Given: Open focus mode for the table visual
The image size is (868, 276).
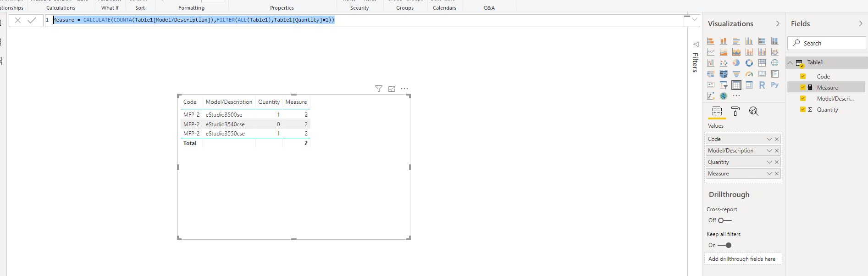Looking at the screenshot, I should point(392,89).
